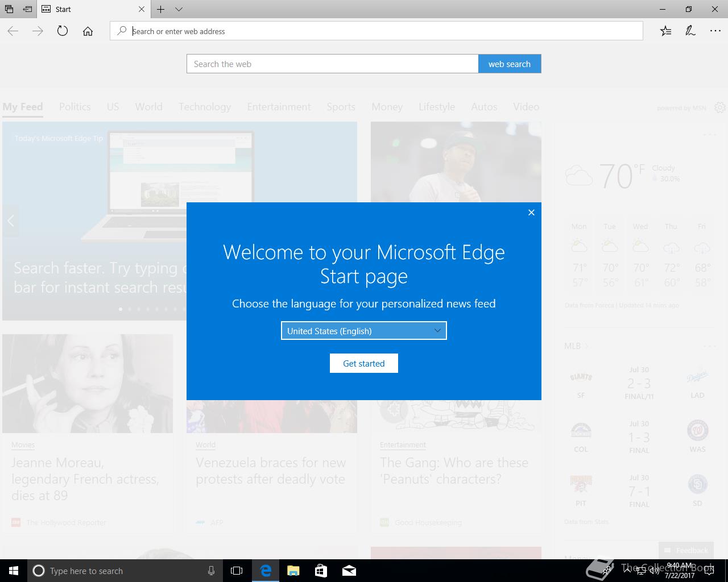Click the Forward navigation arrow
This screenshot has width=728, height=582.
click(x=38, y=31)
